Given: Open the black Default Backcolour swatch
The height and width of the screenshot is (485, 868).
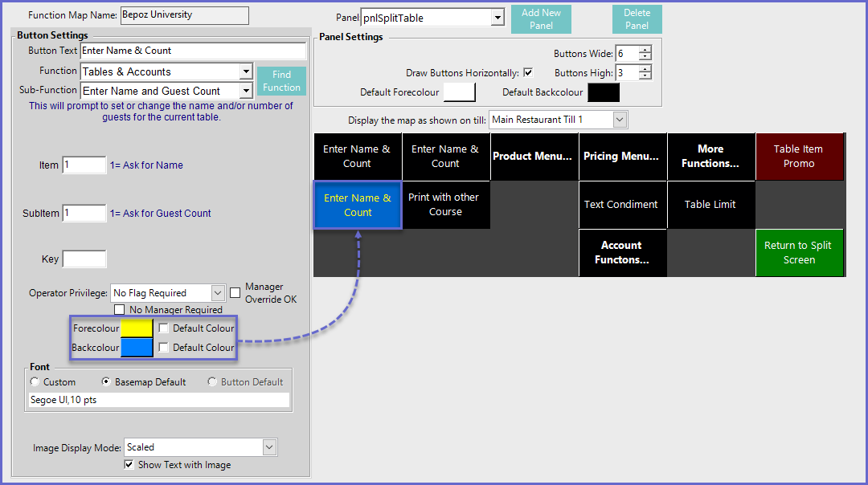Looking at the screenshot, I should [604, 92].
